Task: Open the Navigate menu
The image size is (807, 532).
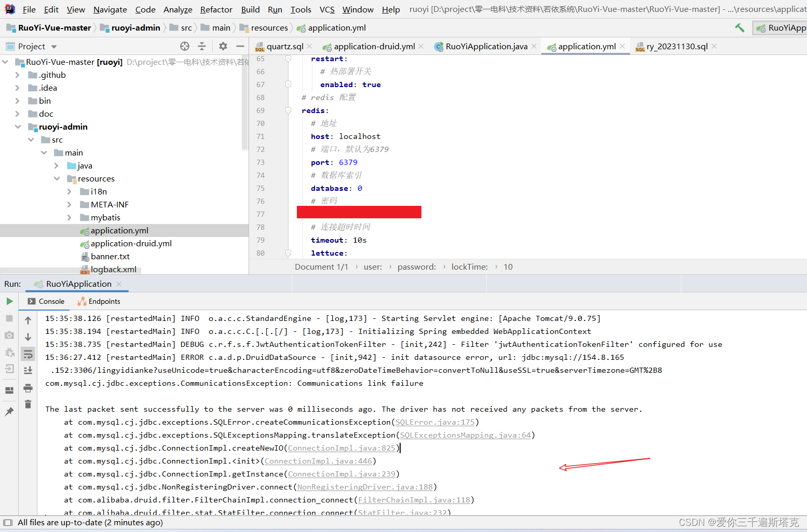Action: point(110,9)
